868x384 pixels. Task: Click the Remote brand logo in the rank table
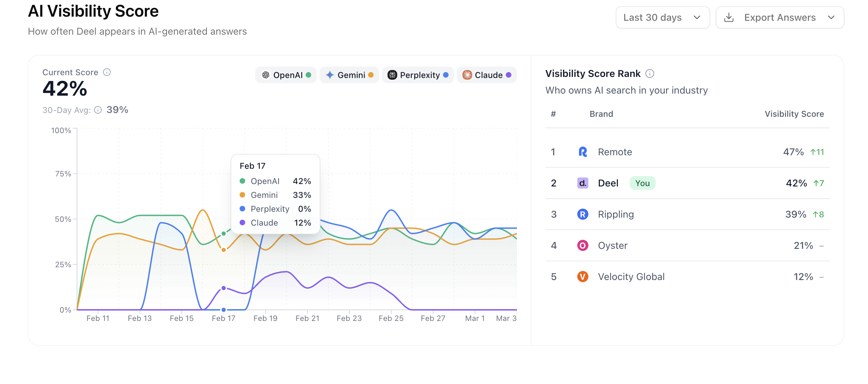(583, 152)
